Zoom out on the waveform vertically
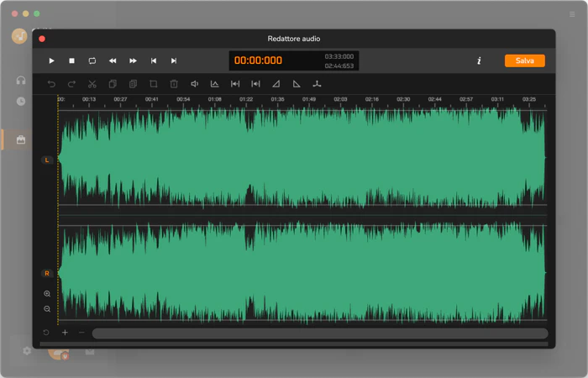The image size is (588, 378). 47,309
